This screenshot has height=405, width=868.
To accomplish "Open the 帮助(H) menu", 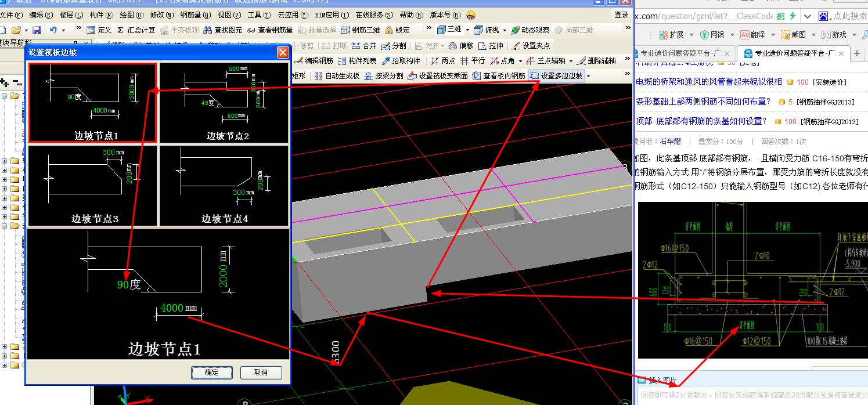I will (411, 15).
